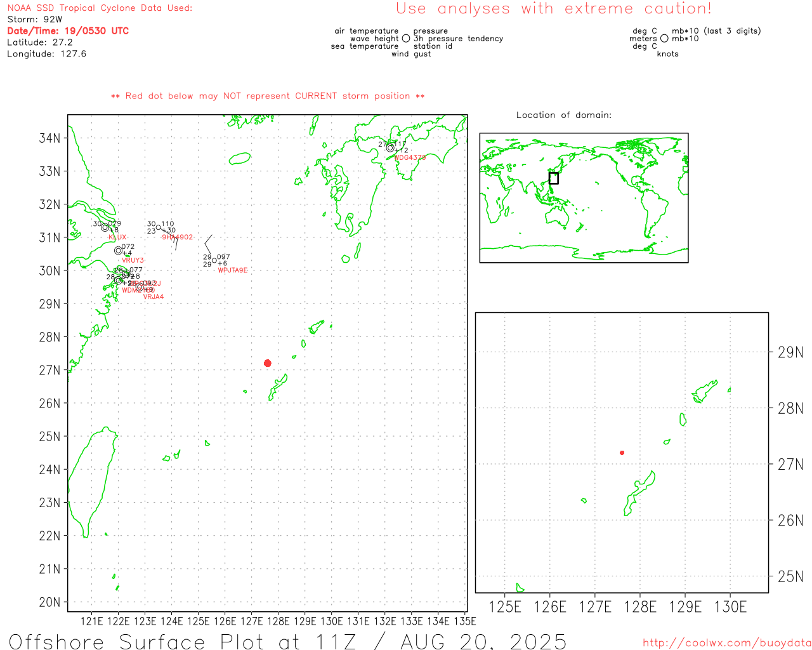
Task: Click the '110' pressure value near 9HA4902
Action: (167, 224)
